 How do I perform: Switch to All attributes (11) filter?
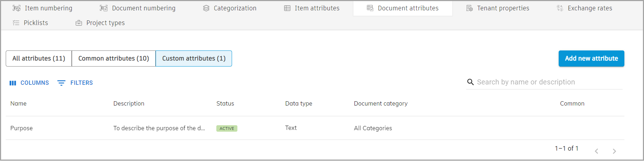click(x=39, y=59)
